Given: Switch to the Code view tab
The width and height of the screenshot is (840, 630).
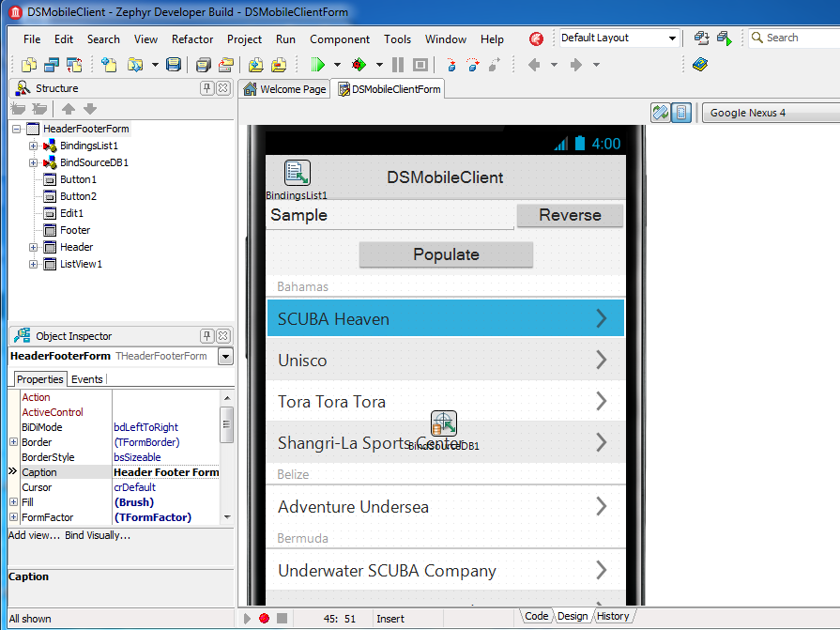Looking at the screenshot, I should click(536, 616).
